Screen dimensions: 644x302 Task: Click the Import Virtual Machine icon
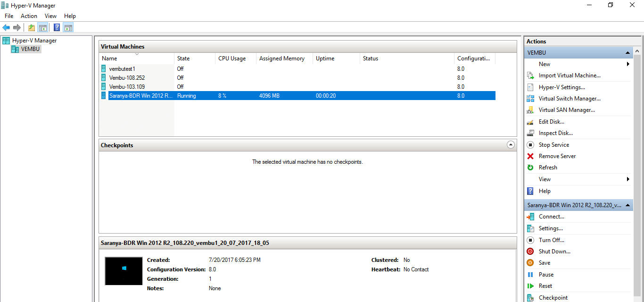click(530, 75)
